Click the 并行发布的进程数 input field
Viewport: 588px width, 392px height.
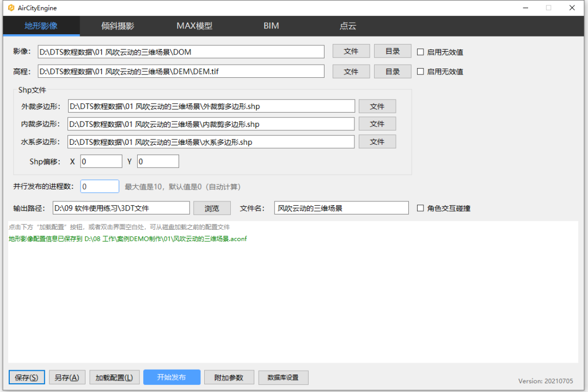click(100, 186)
